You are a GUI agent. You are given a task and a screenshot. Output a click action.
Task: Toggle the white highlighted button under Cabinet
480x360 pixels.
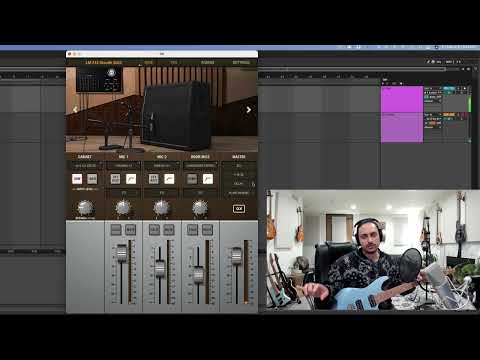[x=77, y=179]
